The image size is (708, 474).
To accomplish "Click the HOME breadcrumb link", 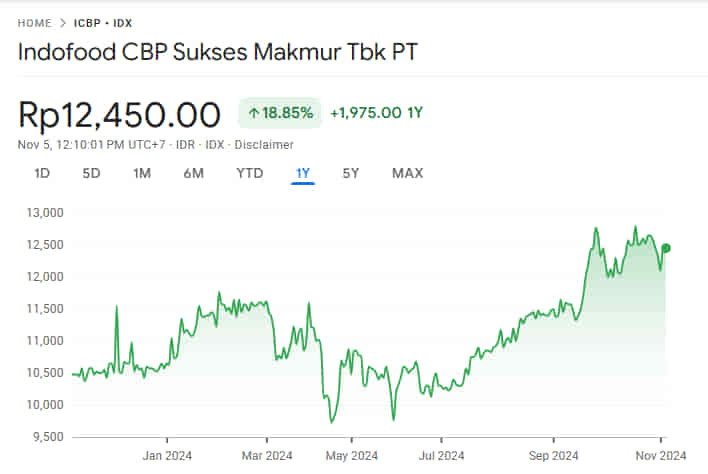I will click(35, 22).
